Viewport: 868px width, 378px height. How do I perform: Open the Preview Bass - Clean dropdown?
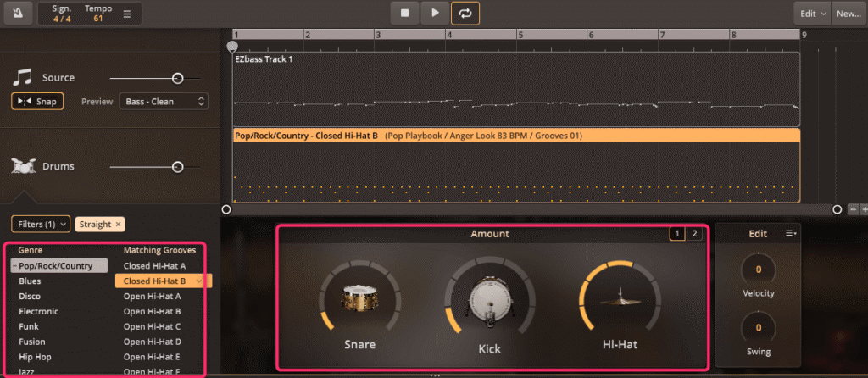pyautogui.click(x=164, y=102)
